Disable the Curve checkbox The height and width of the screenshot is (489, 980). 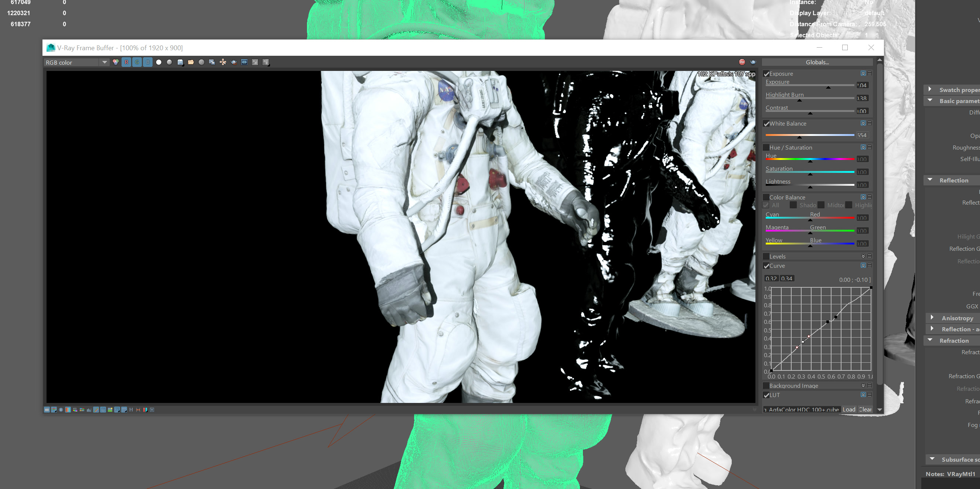[x=766, y=266]
